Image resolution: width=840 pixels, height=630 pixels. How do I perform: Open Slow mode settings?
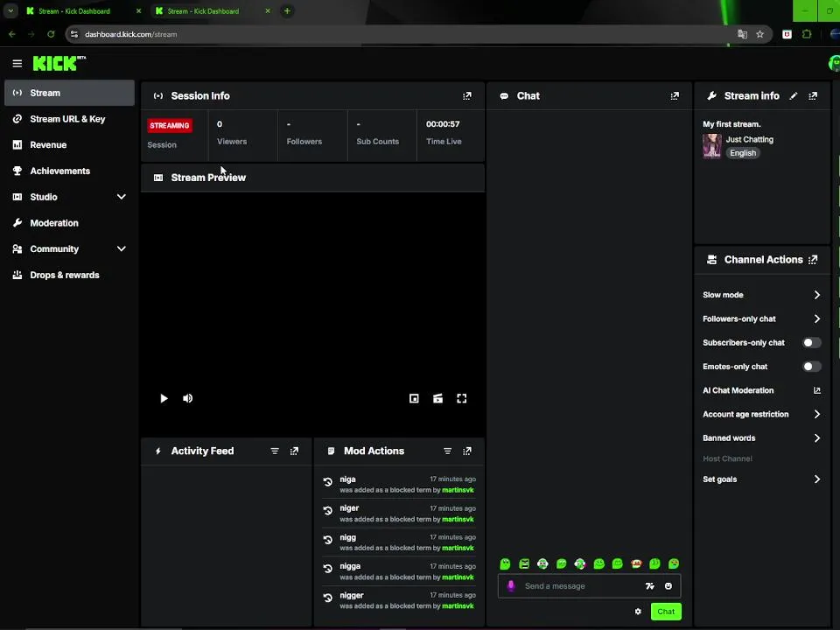[x=761, y=295]
